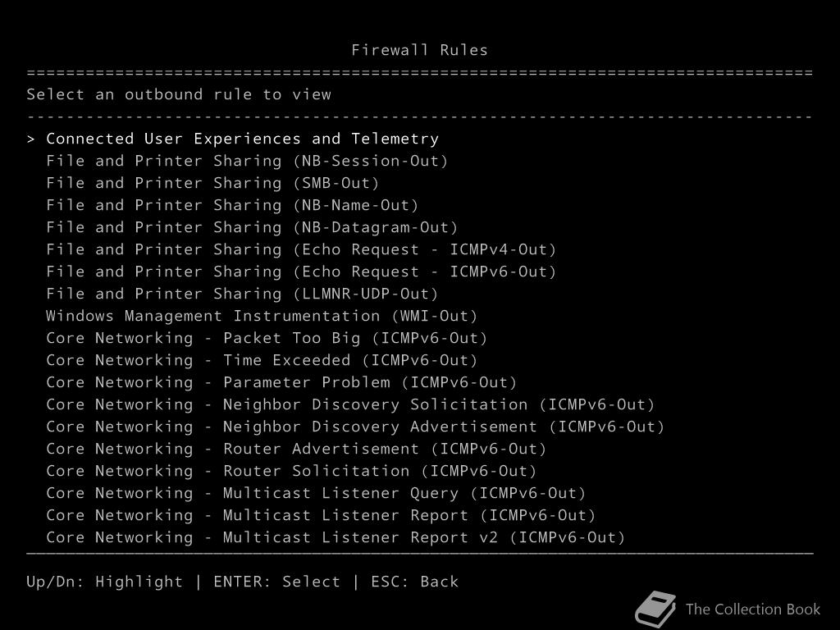Select File and Printer Sharing (LLMNR-UDP-Out)
The width and height of the screenshot is (840, 630).
242,294
